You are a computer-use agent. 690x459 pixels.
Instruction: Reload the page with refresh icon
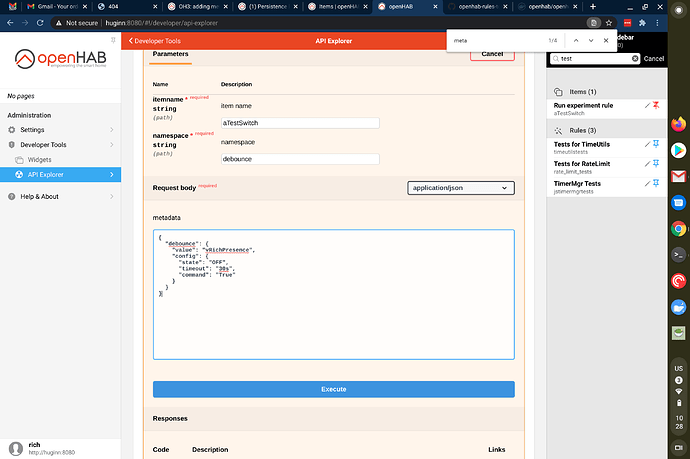pos(40,23)
